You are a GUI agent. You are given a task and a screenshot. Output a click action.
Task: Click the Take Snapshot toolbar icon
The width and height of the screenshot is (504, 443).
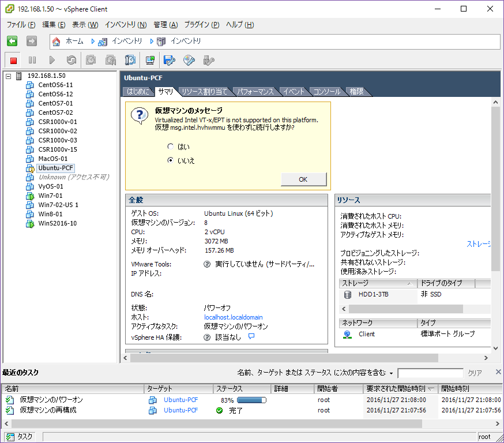(x=91, y=60)
